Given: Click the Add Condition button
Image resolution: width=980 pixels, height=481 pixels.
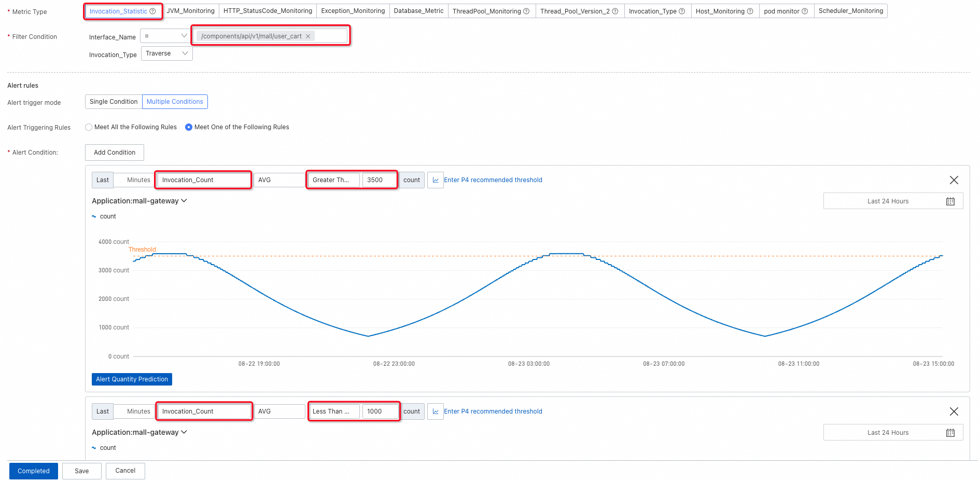Looking at the screenshot, I should pyautogui.click(x=115, y=153).
